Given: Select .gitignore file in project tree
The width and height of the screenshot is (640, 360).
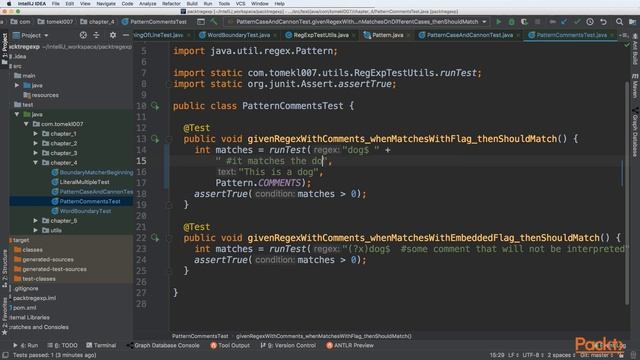Looking at the screenshot, I should tap(25, 289).
